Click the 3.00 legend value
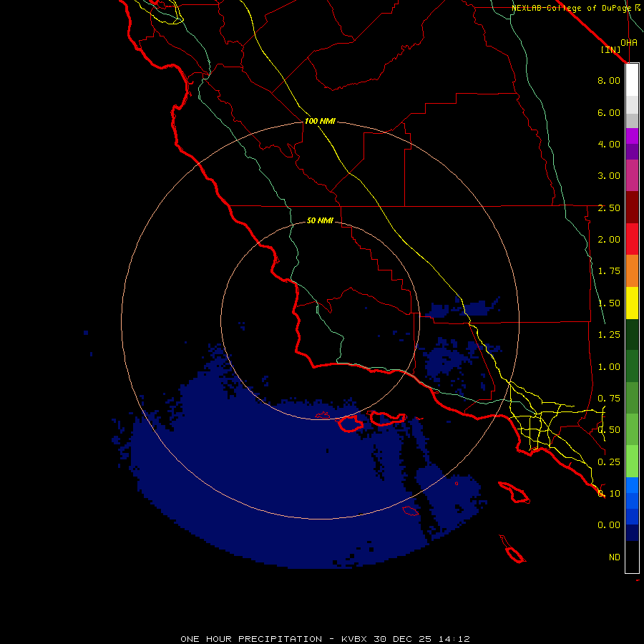The image size is (644, 644). click(609, 176)
